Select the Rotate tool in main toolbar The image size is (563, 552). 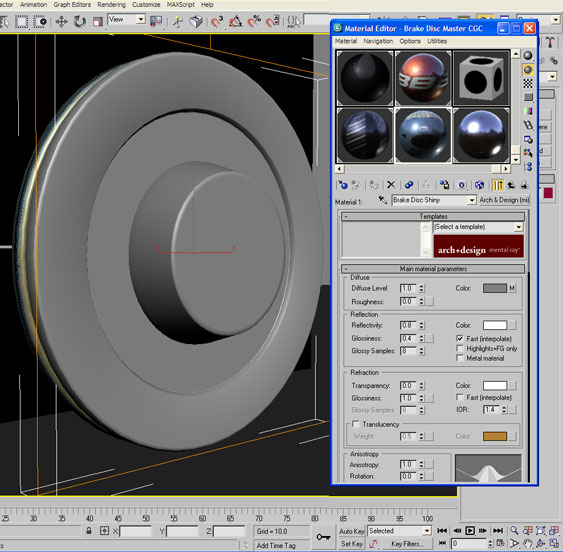coord(79,22)
